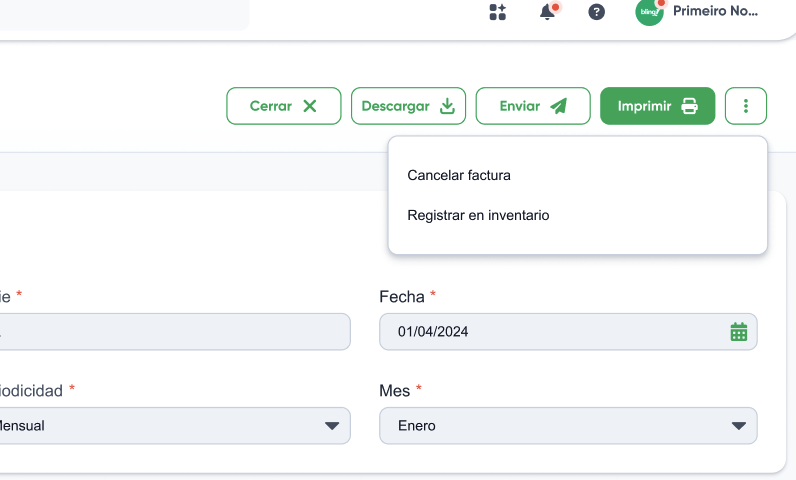Image resolution: width=796 pixels, height=480 pixels.
Task: Click the Mes dropdown arrow
Action: click(x=739, y=426)
